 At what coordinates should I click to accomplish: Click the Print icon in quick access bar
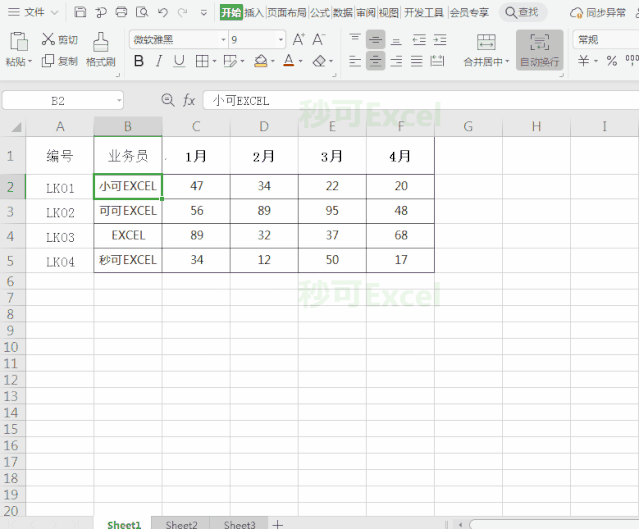point(121,12)
